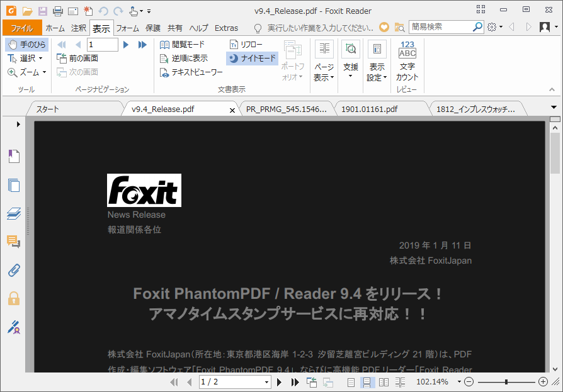Viewport: 563px width, 392px height.
Task: Click the heart favorite icon
Action: pyautogui.click(x=384, y=27)
